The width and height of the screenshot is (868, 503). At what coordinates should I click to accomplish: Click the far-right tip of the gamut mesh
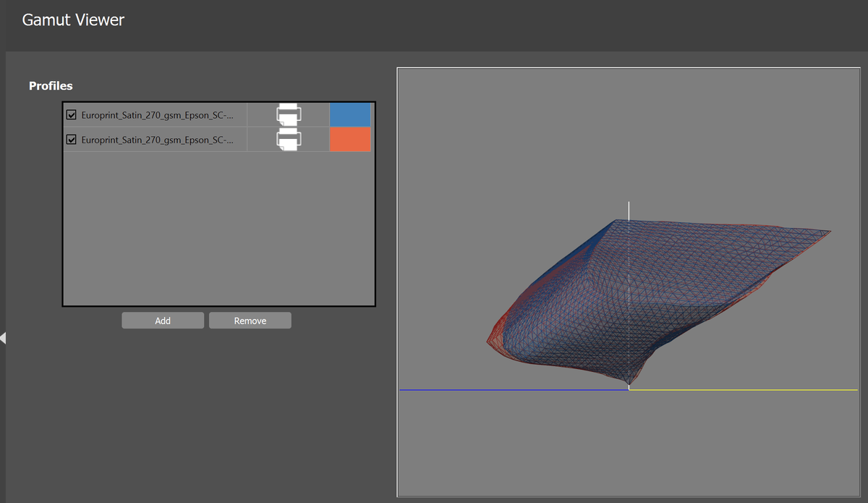(x=828, y=232)
